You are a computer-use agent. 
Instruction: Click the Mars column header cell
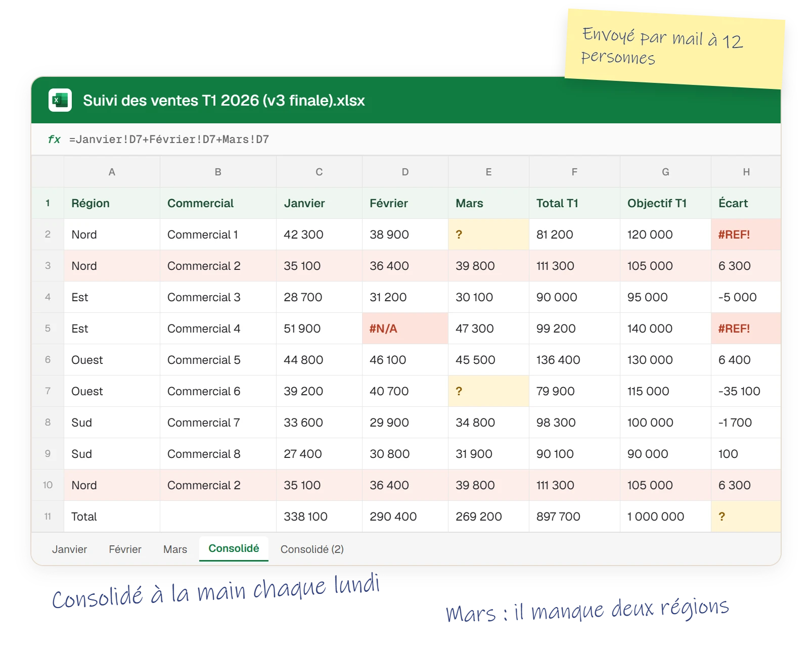coord(488,203)
